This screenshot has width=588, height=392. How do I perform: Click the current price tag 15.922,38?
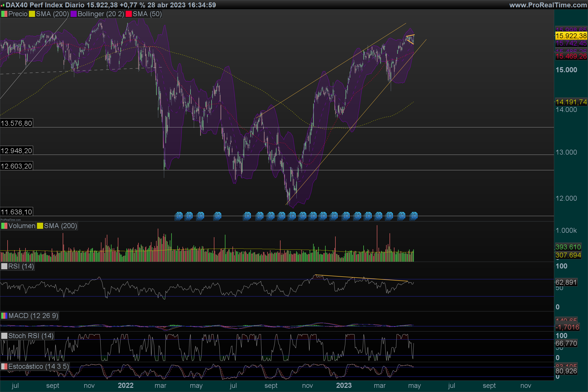tap(571, 36)
